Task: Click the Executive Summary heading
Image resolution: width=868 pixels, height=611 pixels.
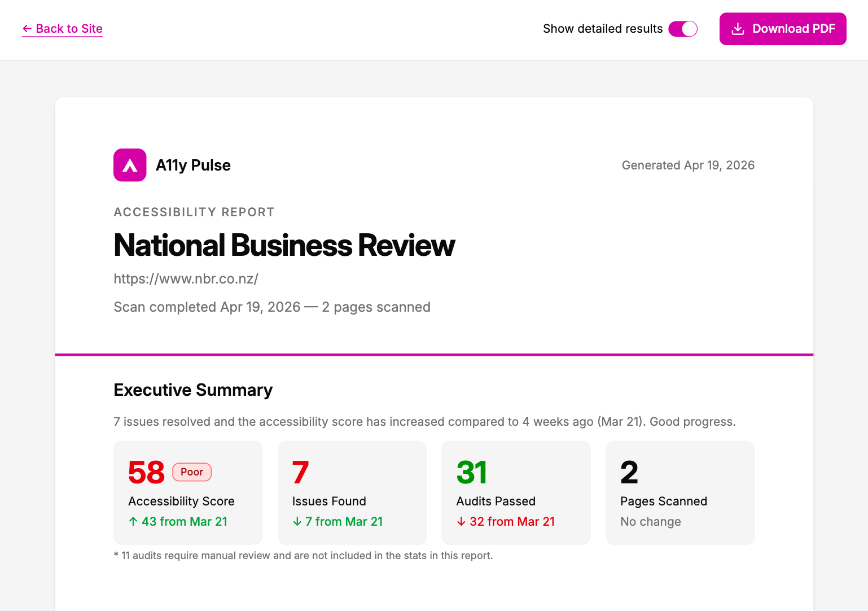Action: coord(193,390)
